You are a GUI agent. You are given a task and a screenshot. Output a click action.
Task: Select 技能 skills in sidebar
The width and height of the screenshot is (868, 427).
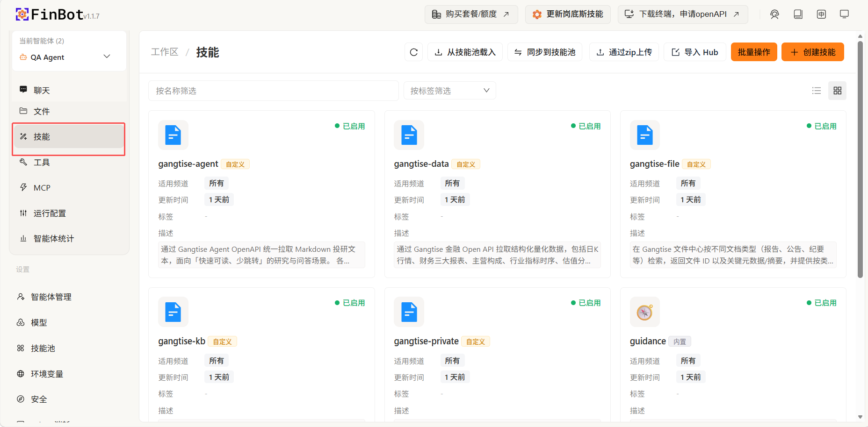[69, 136]
